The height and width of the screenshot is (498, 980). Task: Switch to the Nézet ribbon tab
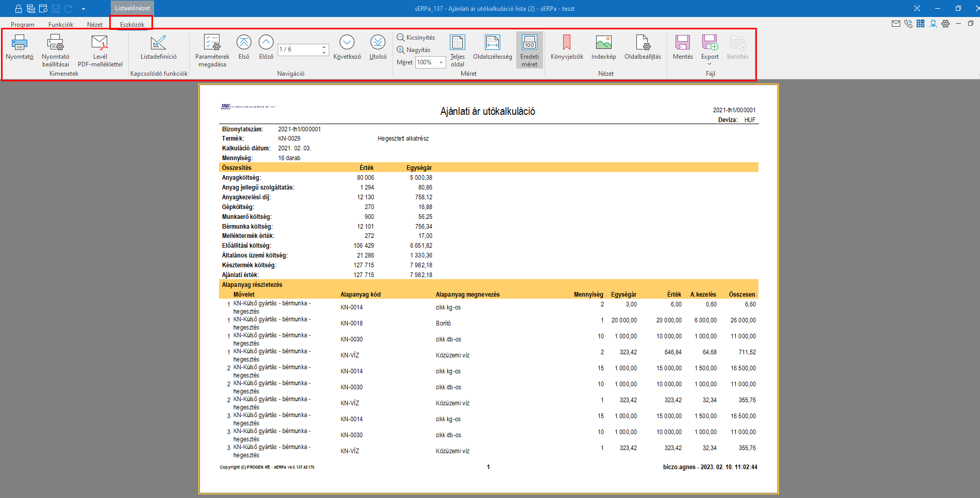[x=95, y=24]
